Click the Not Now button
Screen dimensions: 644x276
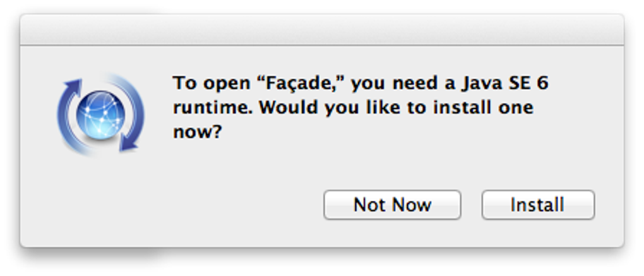pos(392,205)
